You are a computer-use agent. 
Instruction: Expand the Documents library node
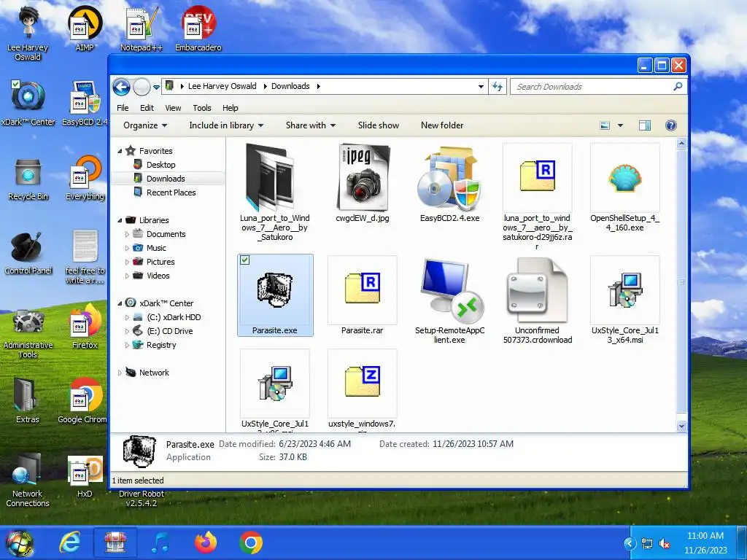coord(127,234)
